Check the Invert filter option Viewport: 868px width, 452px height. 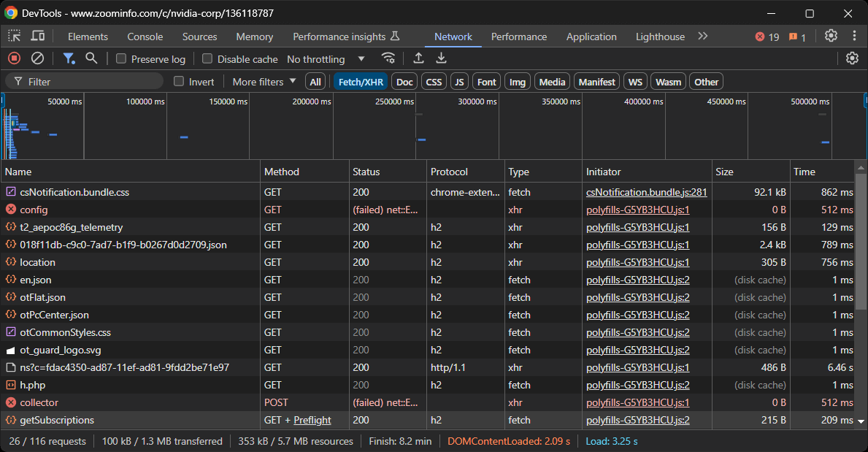(x=177, y=81)
